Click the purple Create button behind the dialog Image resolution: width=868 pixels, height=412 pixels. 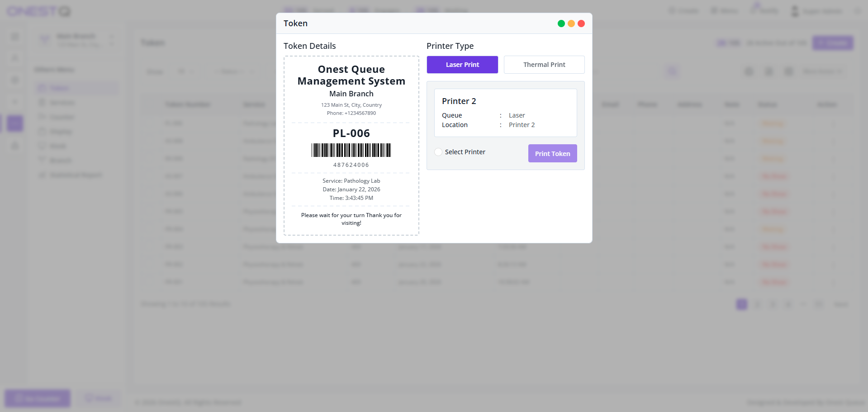click(x=833, y=43)
